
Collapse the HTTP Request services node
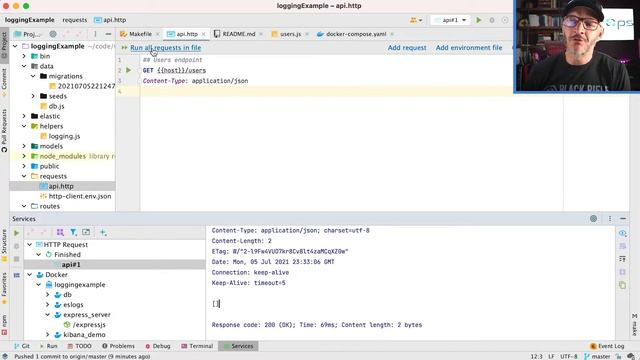[30, 244]
